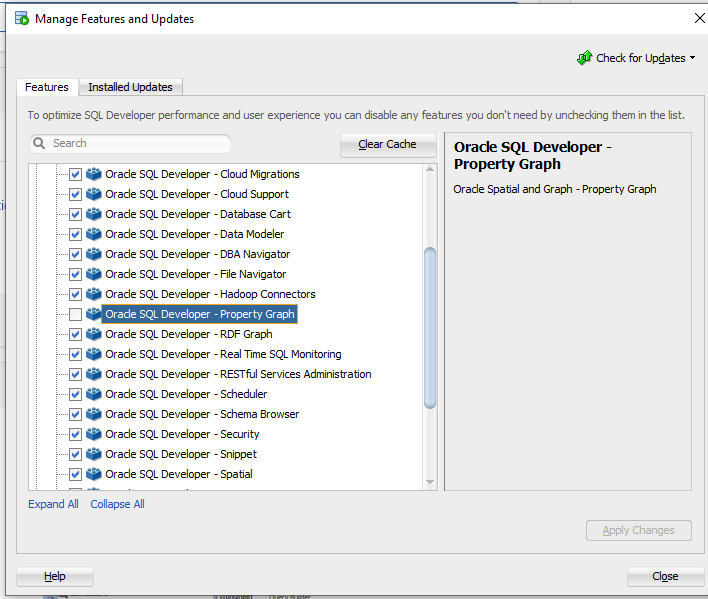Click the Collapse All link
708x599 pixels.
[117, 504]
